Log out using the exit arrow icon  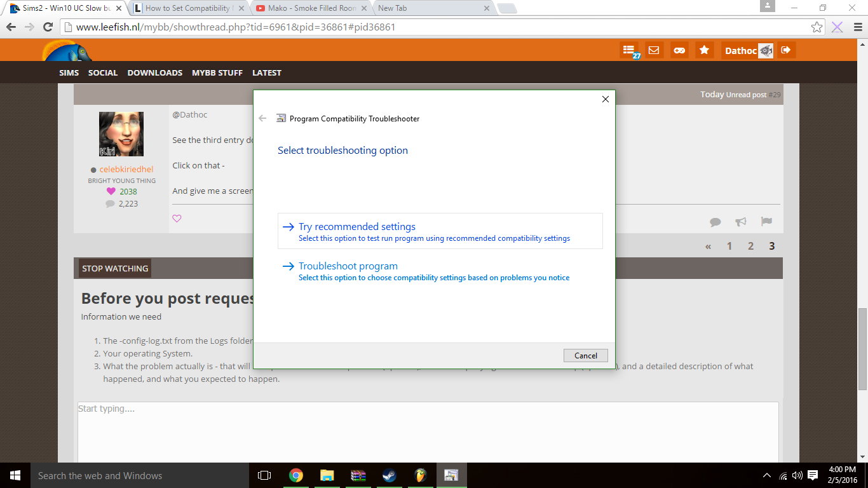coord(786,50)
